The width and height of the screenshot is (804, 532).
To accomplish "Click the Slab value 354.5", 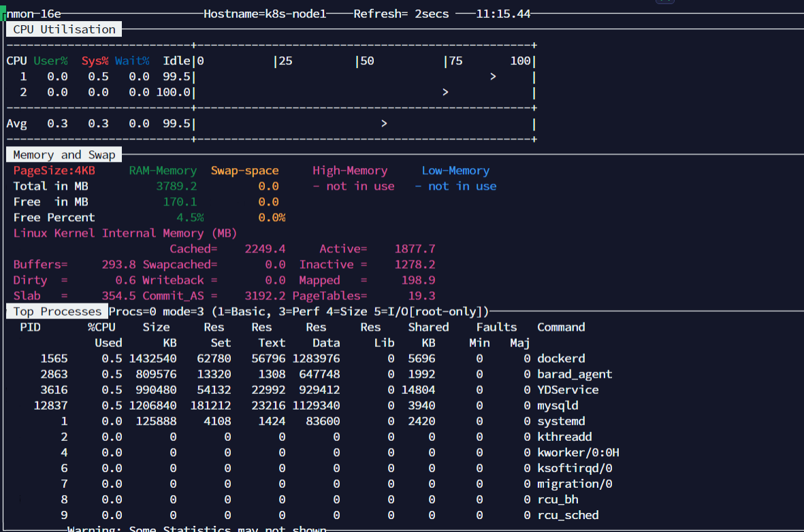I will 119,296.
